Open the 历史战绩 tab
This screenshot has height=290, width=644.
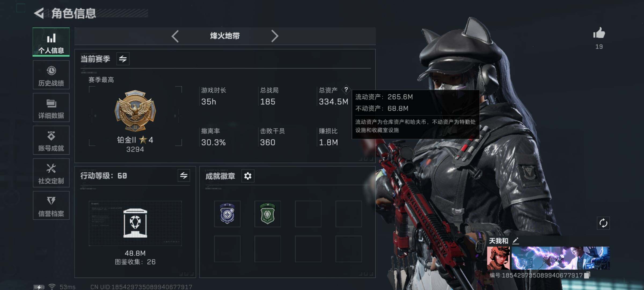[51, 75]
